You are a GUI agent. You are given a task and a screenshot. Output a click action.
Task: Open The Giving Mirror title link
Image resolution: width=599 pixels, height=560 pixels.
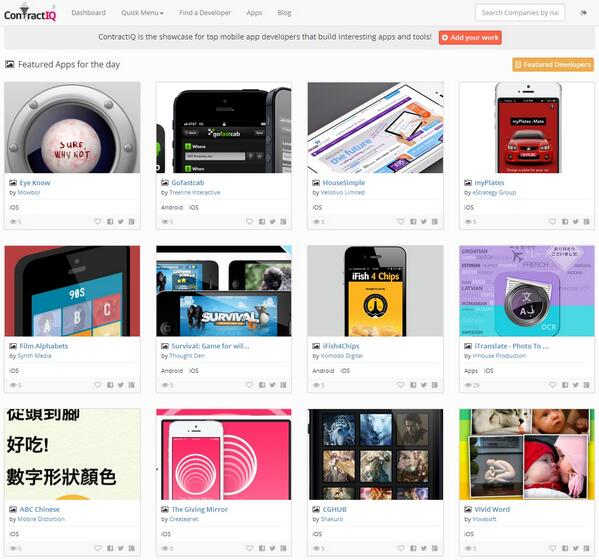199,510
